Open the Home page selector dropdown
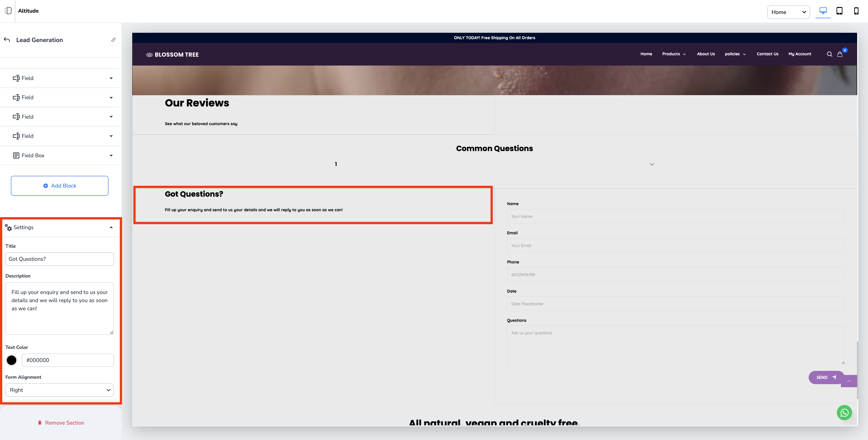Viewport: 868px width, 440px height. pyautogui.click(x=788, y=12)
